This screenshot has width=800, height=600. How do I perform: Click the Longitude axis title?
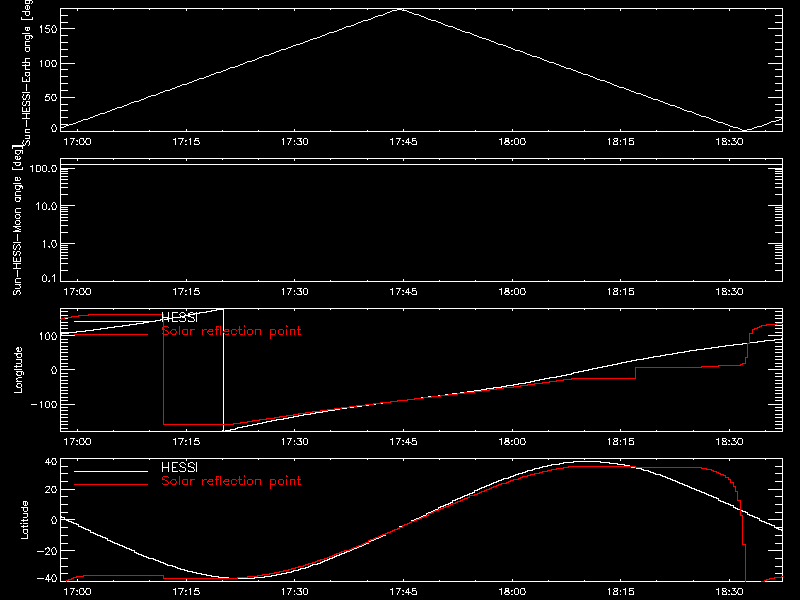18,370
